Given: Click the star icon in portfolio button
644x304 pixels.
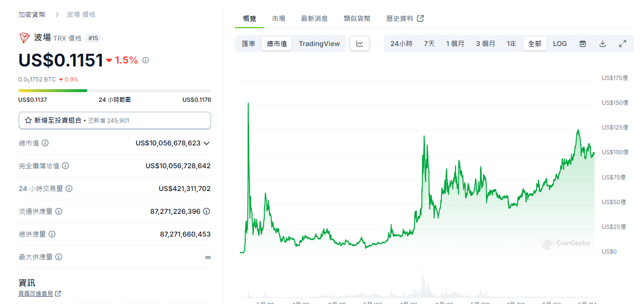Looking at the screenshot, I should (28, 120).
